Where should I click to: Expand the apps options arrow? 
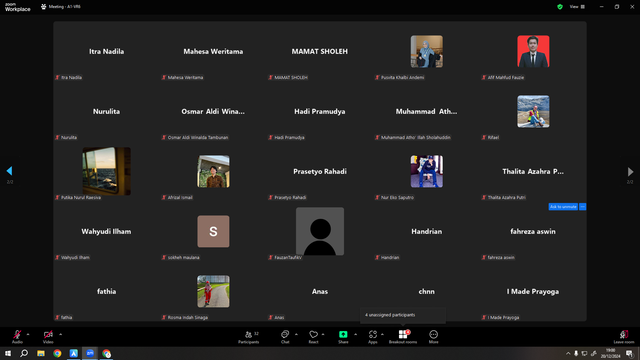pos(382,334)
